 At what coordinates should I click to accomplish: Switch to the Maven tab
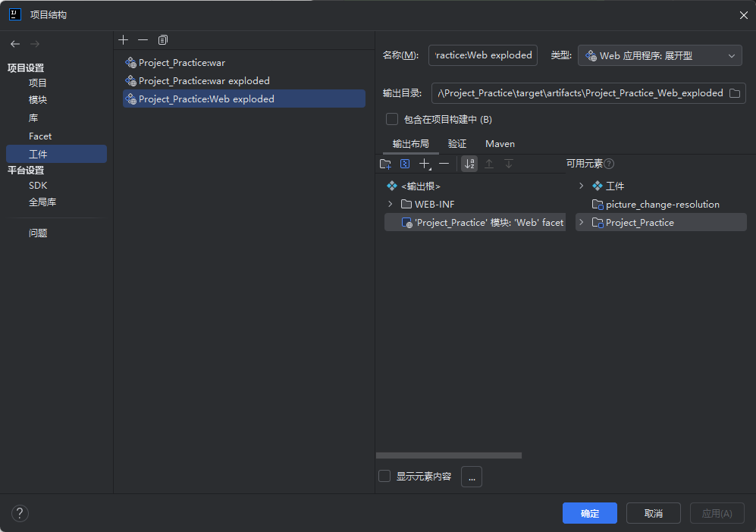(x=500, y=143)
